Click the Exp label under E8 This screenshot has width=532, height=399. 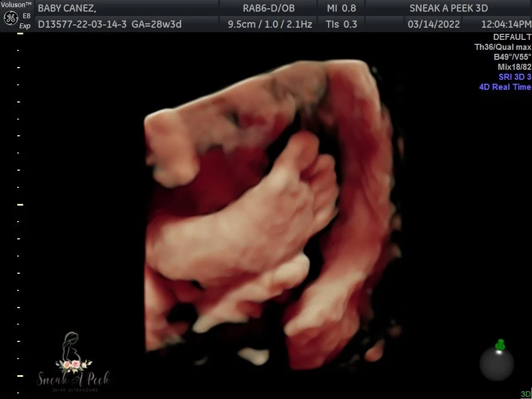tap(25, 26)
